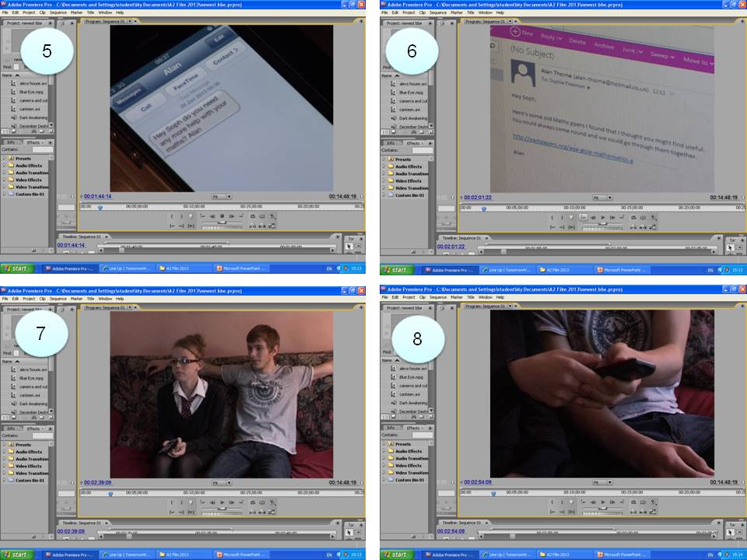Image resolution: width=747 pixels, height=560 pixels.
Task: Open the Clip menu in the text-message window
Action: [x=42, y=12]
